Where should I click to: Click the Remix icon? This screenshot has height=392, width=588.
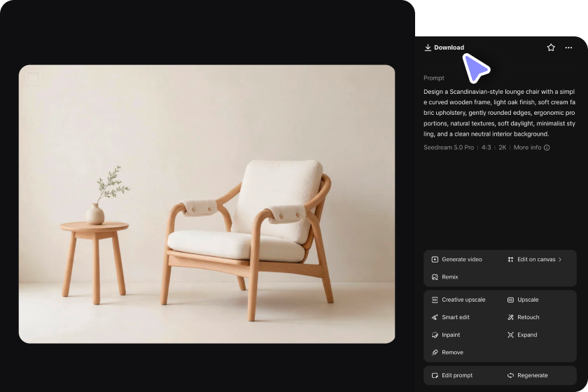point(435,276)
